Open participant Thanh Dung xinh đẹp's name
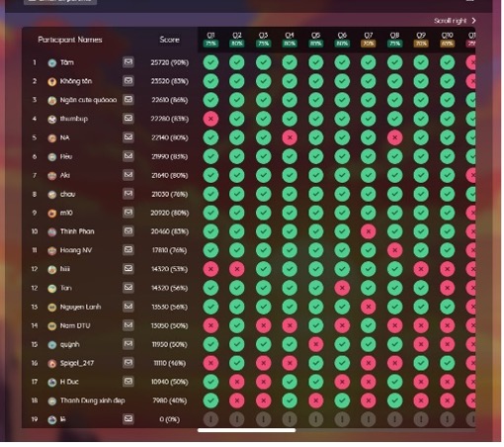The image size is (504, 447). (x=93, y=401)
